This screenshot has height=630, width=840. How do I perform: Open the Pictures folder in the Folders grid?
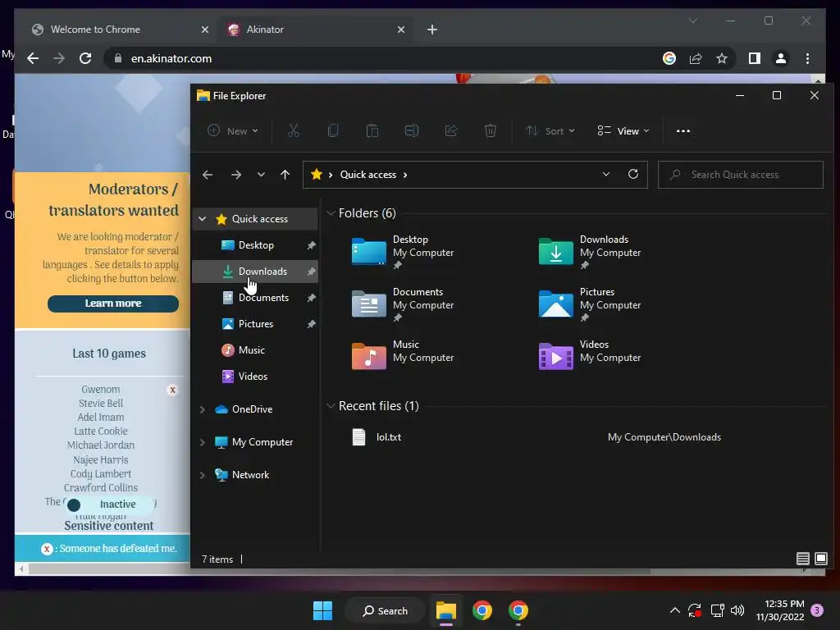[555, 304]
